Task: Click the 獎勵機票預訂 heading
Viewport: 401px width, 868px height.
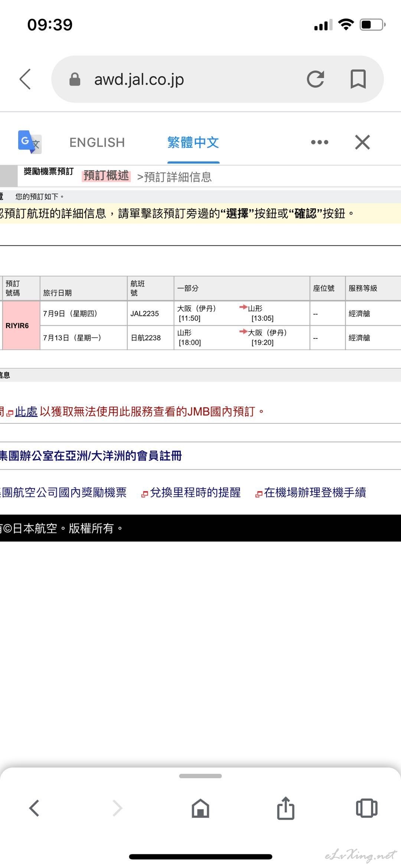Action: (49, 171)
